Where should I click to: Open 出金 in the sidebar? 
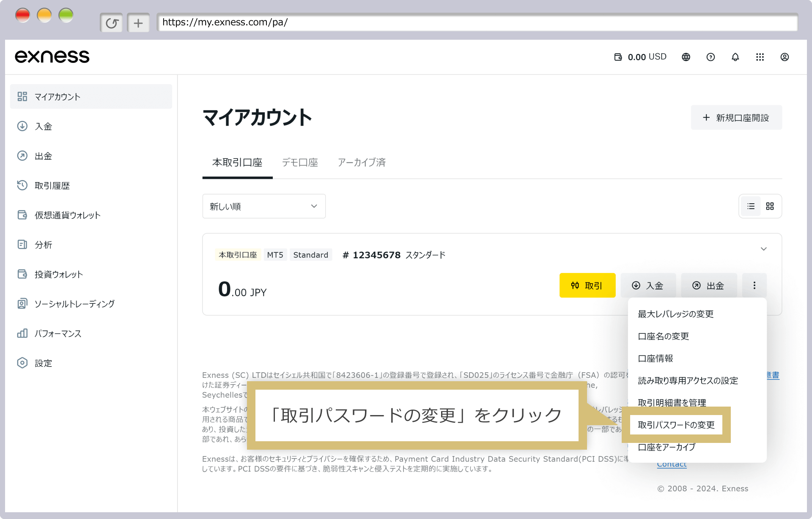(x=91, y=156)
